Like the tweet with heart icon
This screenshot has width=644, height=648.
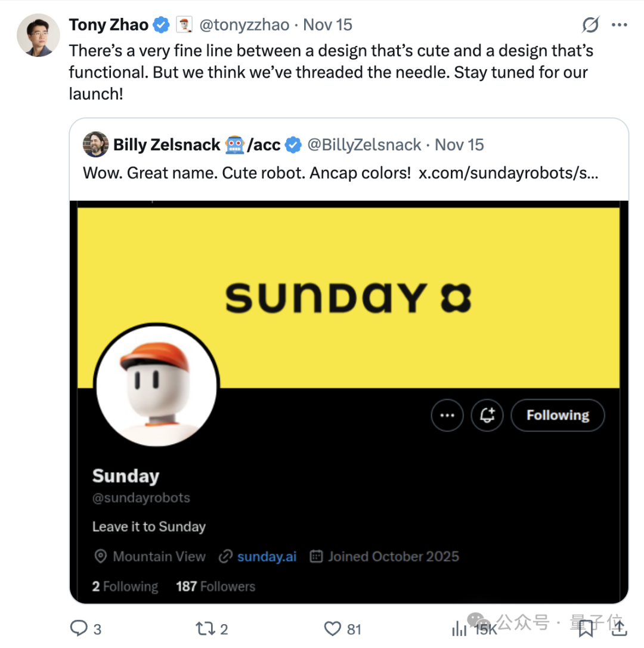pyautogui.click(x=332, y=628)
